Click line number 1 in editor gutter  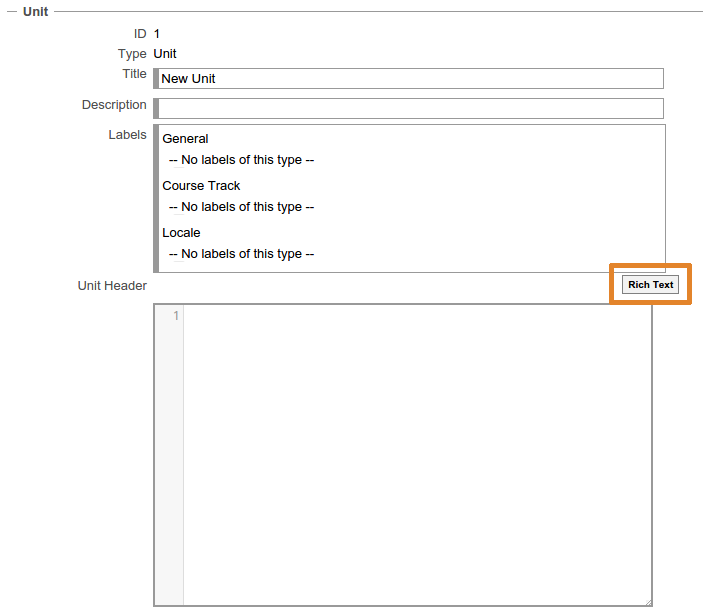pos(176,316)
